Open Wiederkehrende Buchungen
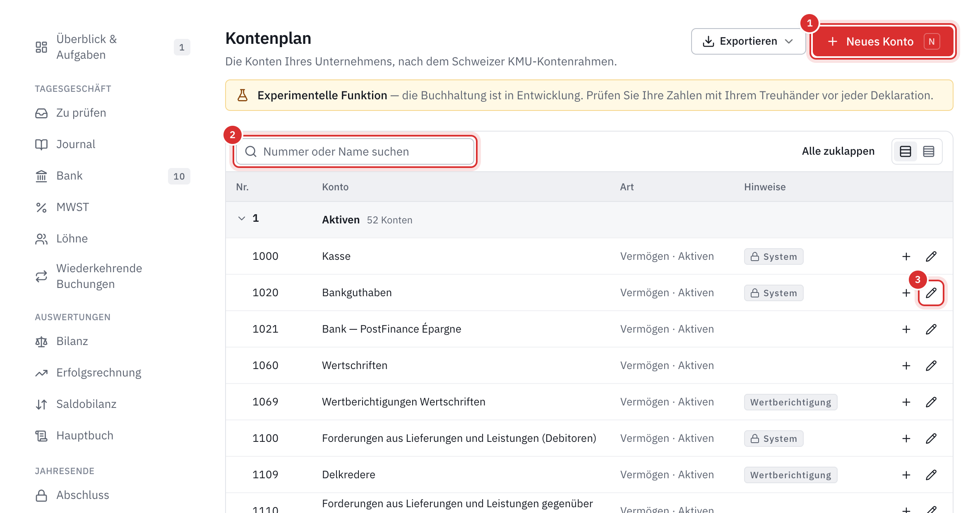Viewport: 980px width, 513px height. [113, 276]
